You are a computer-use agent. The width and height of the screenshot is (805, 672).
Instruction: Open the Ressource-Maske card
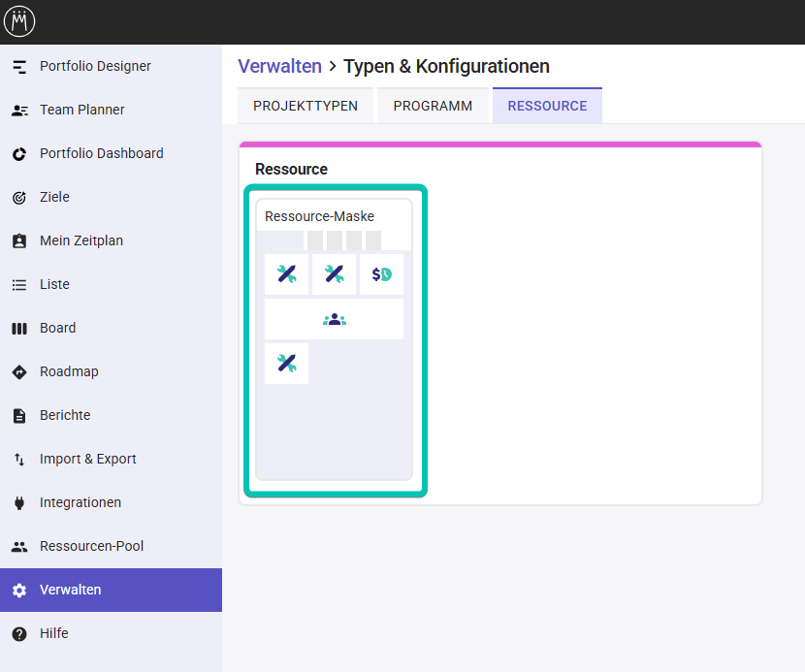coord(335,339)
